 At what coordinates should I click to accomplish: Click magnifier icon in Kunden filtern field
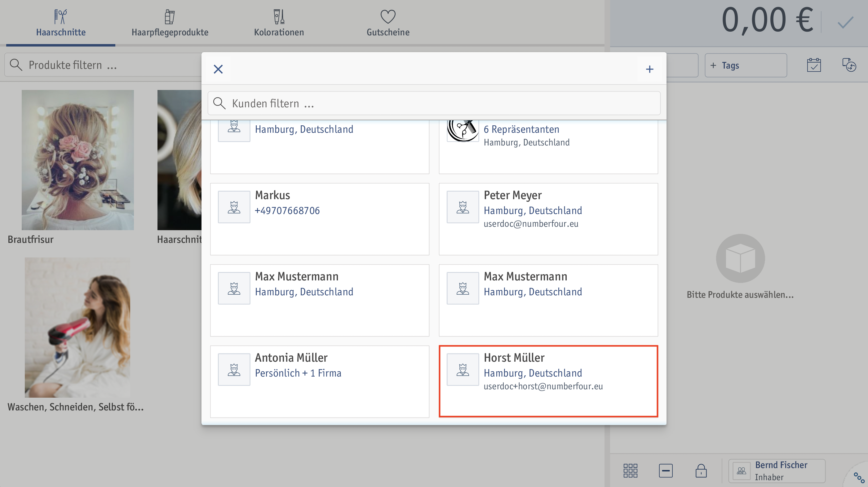[x=219, y=103]
